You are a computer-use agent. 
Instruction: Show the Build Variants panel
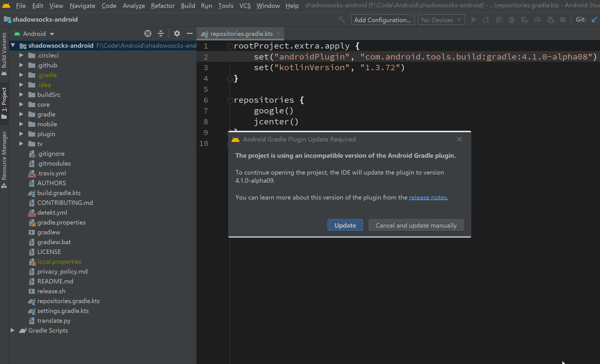[x=4, y=49]
